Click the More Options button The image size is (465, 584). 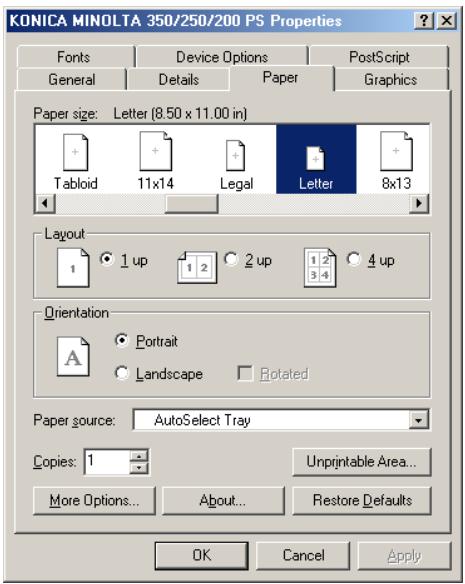[94, 501]
